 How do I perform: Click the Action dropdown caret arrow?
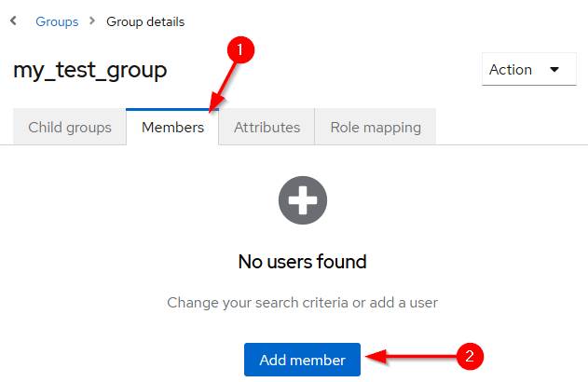click(555, 70)
